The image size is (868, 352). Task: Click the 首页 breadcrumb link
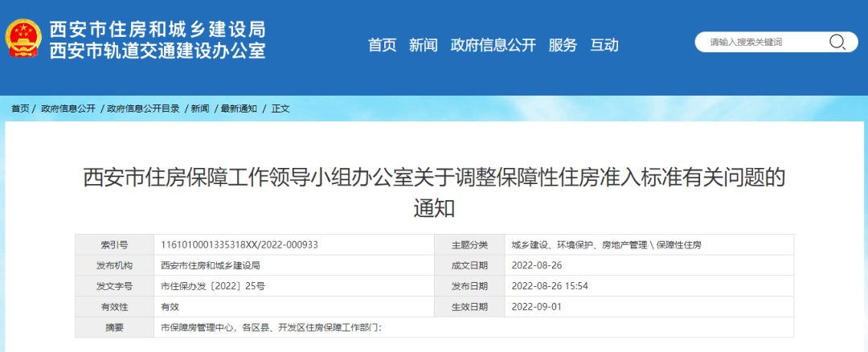pos(20,108)
